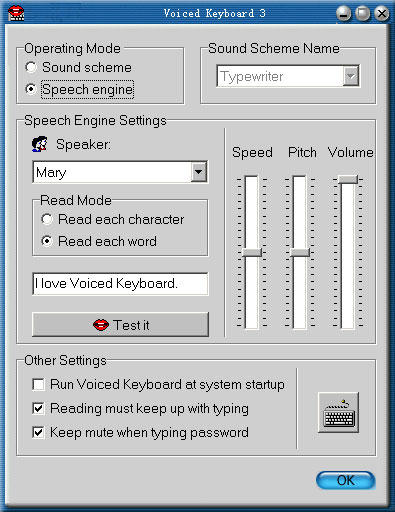
Task: Choose Read each word mode
Action: [47, 241]
